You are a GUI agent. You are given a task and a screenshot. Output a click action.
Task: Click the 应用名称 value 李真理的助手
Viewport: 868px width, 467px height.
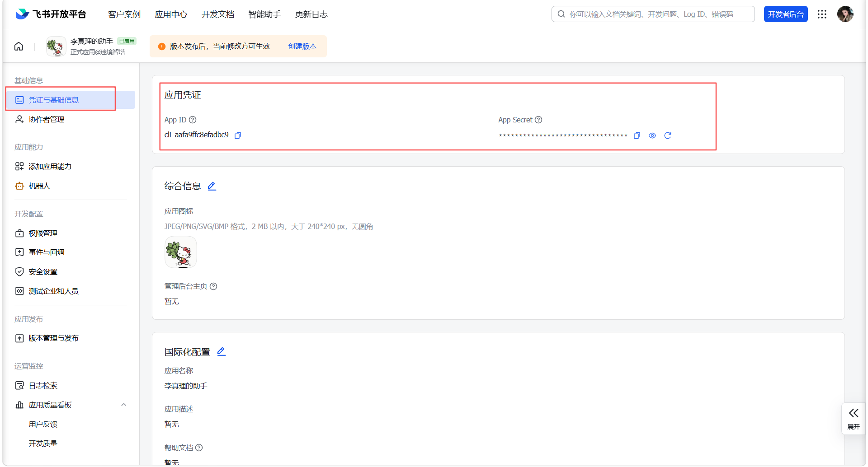click(186, 386)
